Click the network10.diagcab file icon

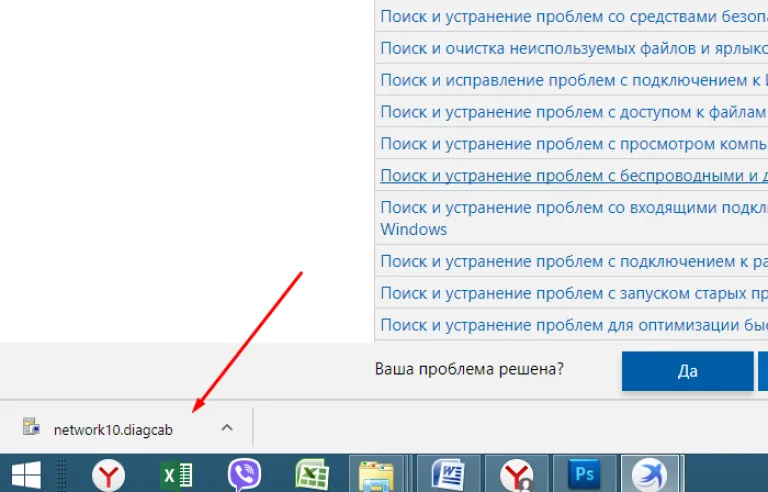(31, 426)
